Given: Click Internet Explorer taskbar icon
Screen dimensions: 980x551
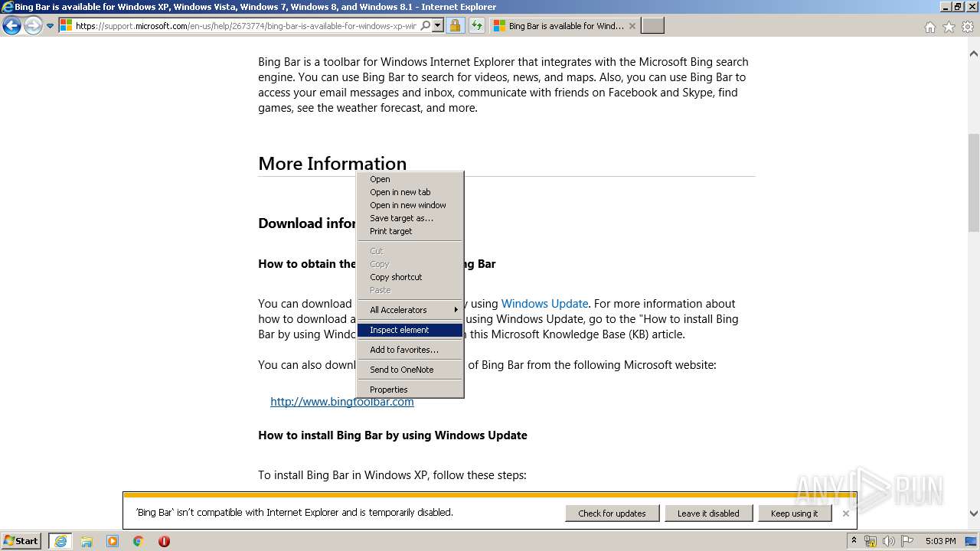Looking at the screenshot, I should click(60, 541).
